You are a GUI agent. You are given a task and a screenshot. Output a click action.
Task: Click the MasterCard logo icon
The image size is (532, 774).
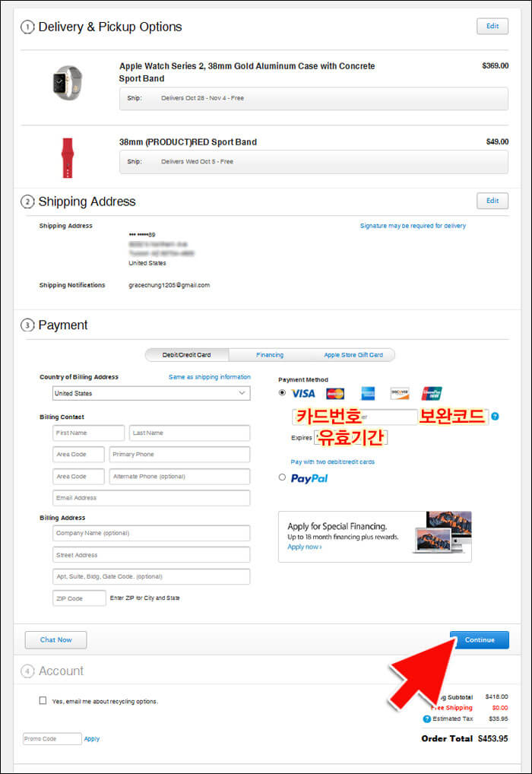[335, 394]
